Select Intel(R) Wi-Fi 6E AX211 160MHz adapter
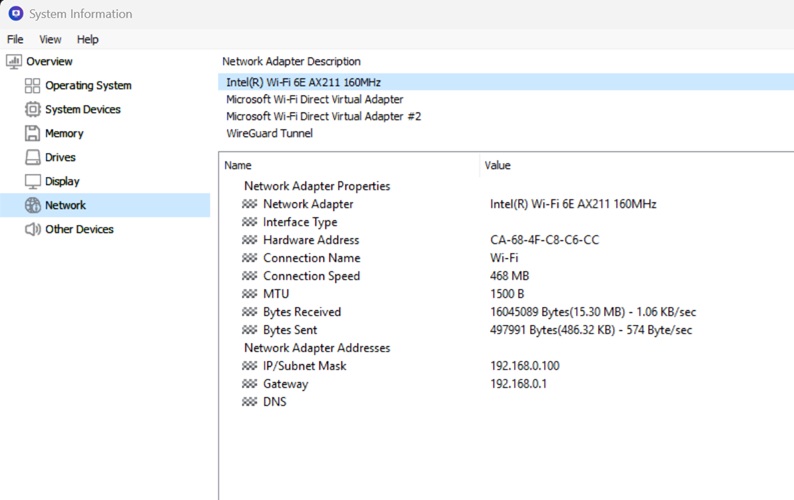Viewport: 794px width, 500px height. click(303, 82)
